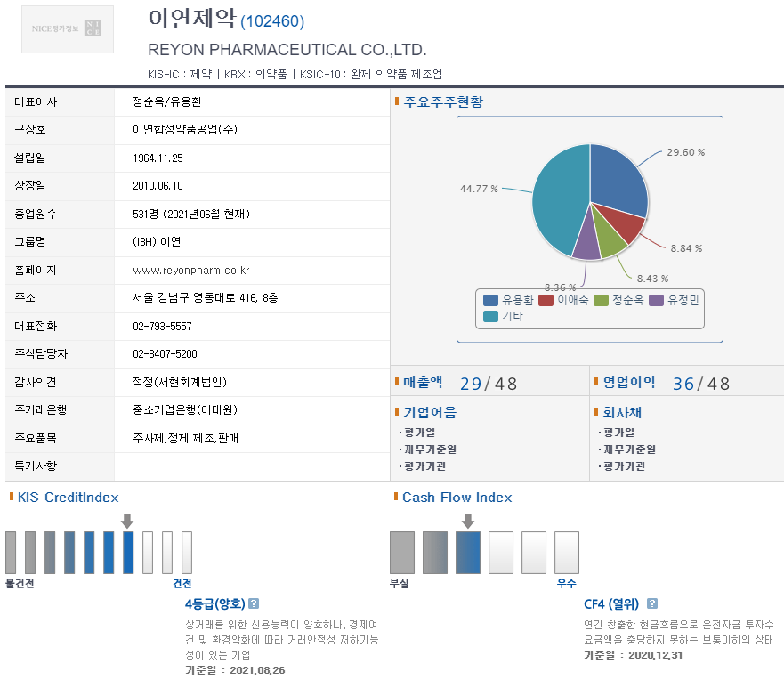The image size is (784, 680).
Task: Click the highlighted Cash Flow Index bar
Action: 468,553
